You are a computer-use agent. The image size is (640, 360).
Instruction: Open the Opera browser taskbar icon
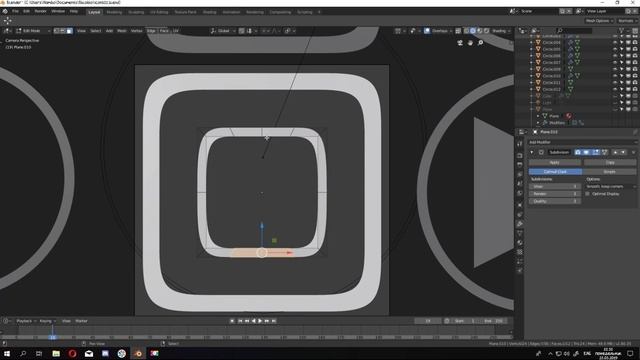click(x=72, y=353)
